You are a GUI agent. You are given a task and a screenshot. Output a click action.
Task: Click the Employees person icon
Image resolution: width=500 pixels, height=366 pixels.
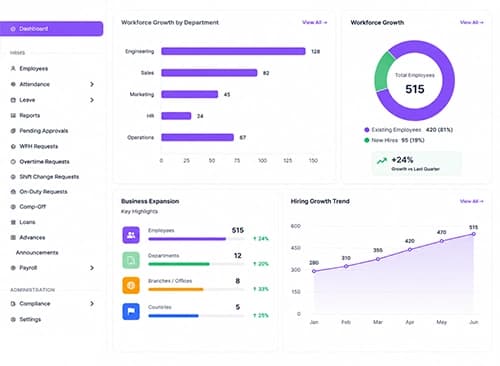point(13,69)
